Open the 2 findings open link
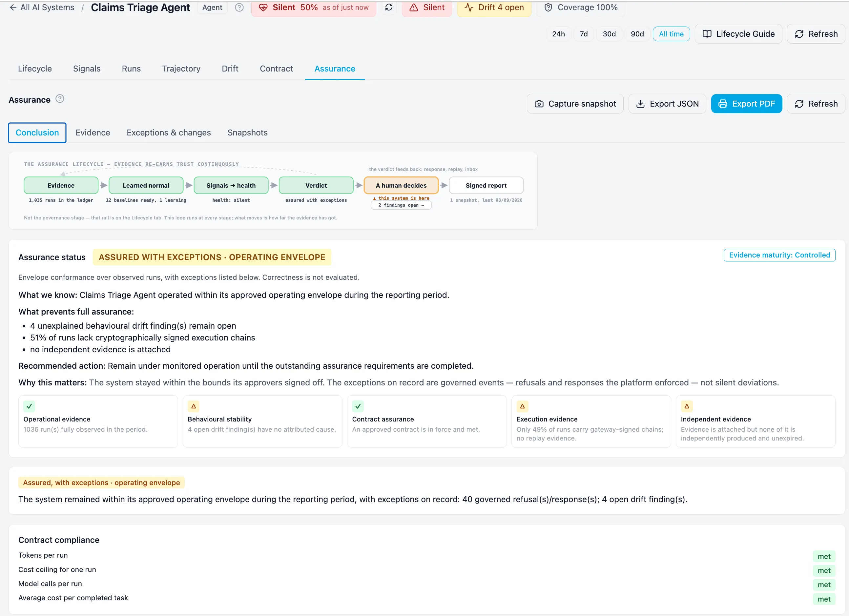Screen dimensions: 849x616 tap(401, 205)
